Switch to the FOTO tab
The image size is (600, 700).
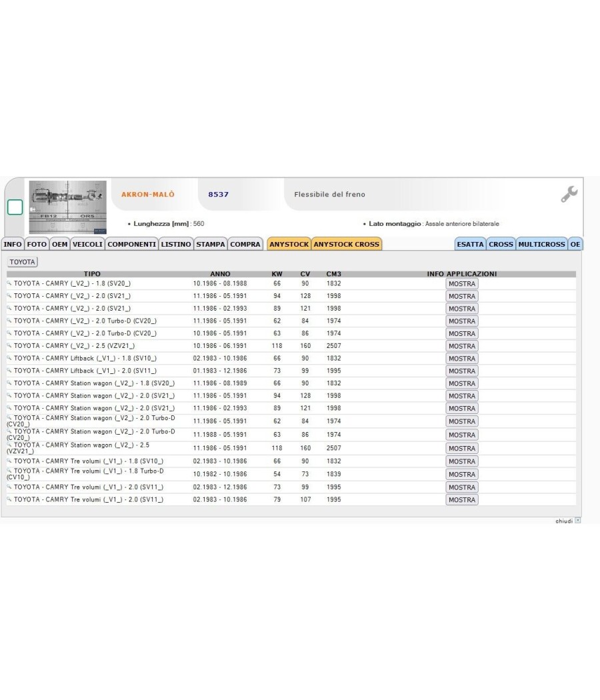37,244
